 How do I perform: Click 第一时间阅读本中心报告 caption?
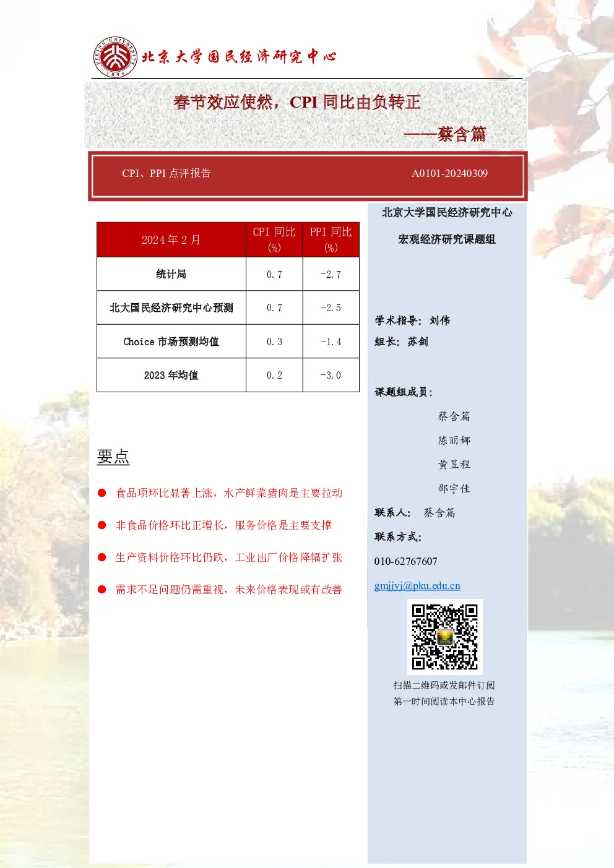444,702
